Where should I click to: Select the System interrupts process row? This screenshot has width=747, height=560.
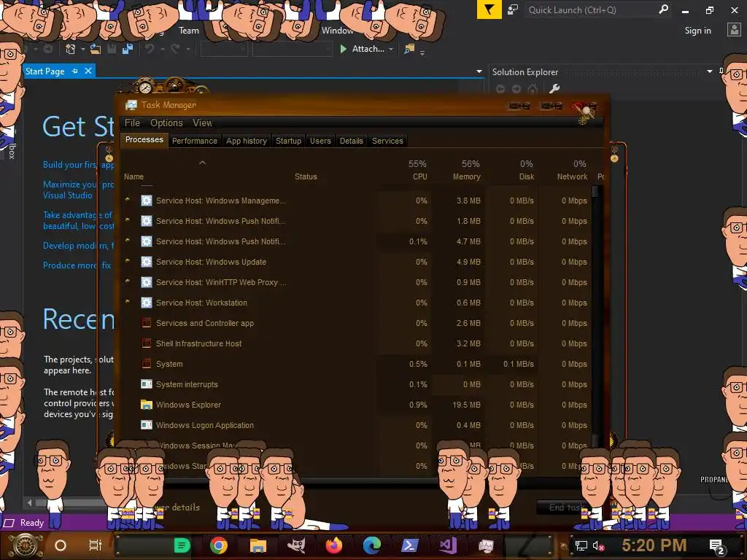point(356,384)
